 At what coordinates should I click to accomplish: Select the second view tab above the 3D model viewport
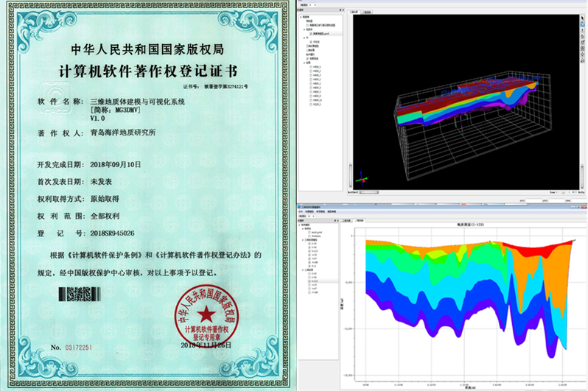point(367,12)
